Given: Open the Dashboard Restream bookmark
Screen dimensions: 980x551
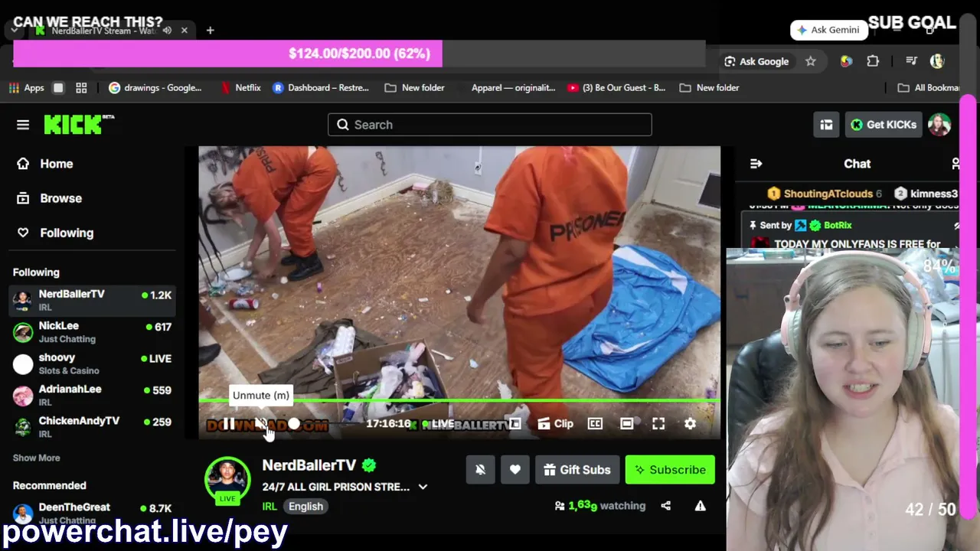Looking at the screenshot, I should coord(321,88).
